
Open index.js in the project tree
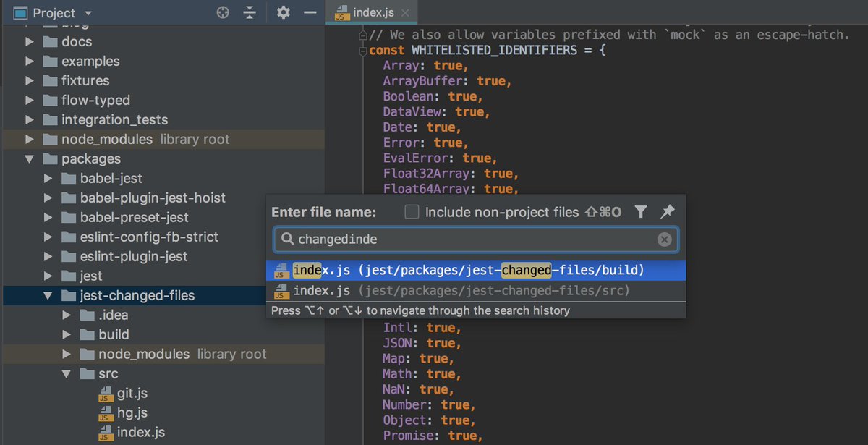click(140, 433)
